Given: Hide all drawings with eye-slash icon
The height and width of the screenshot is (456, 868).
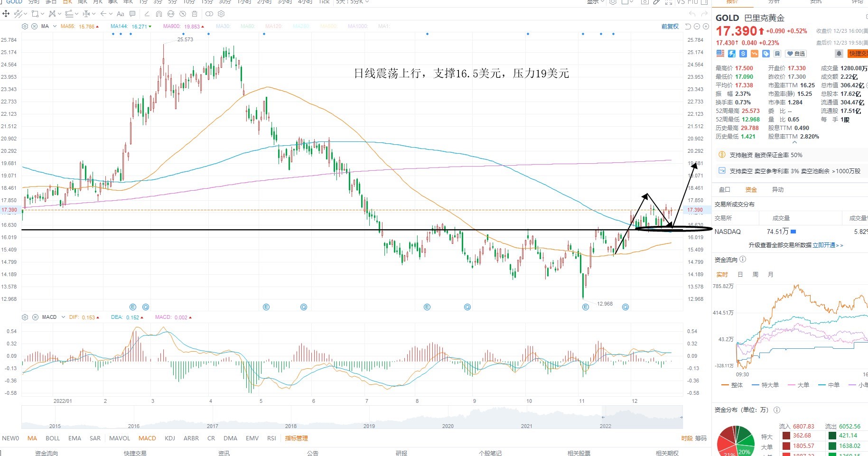Looking at the screenshot, I should 183,14.
